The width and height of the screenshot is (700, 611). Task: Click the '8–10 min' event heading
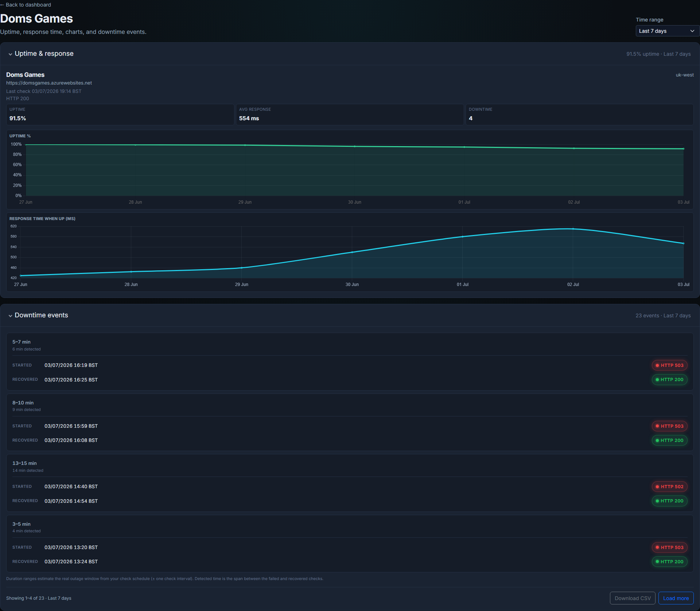point(23,403)
